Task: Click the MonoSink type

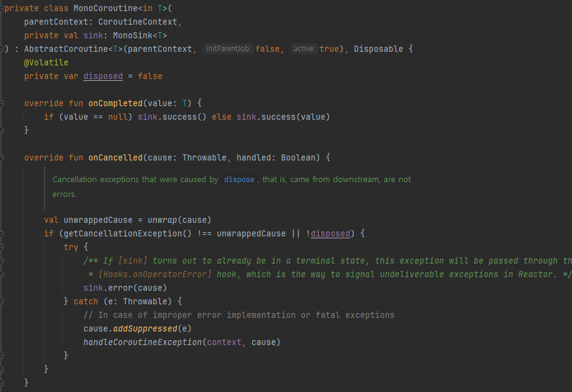Action: coord(132,35)
